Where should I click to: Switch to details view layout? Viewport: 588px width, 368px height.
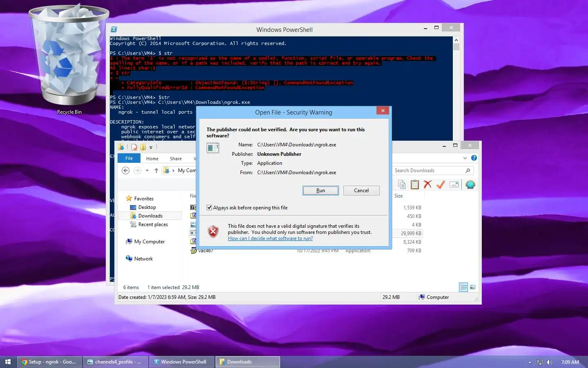[x=463, y=287]
